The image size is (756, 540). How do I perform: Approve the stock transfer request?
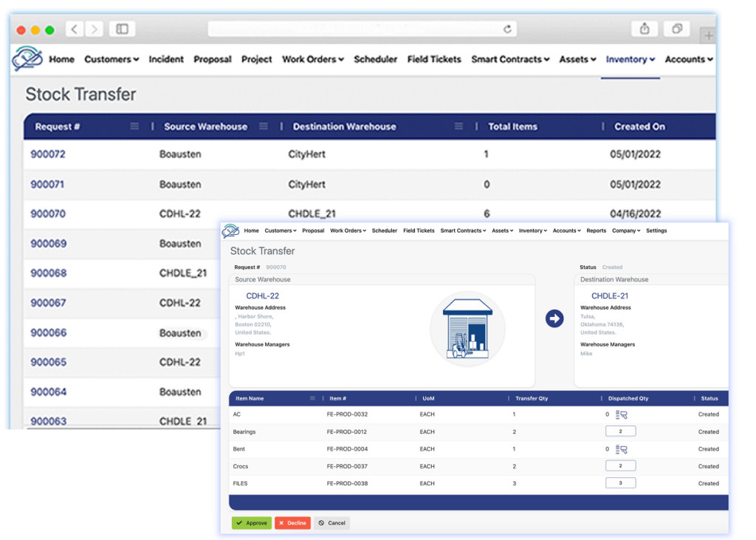[252, 522]
